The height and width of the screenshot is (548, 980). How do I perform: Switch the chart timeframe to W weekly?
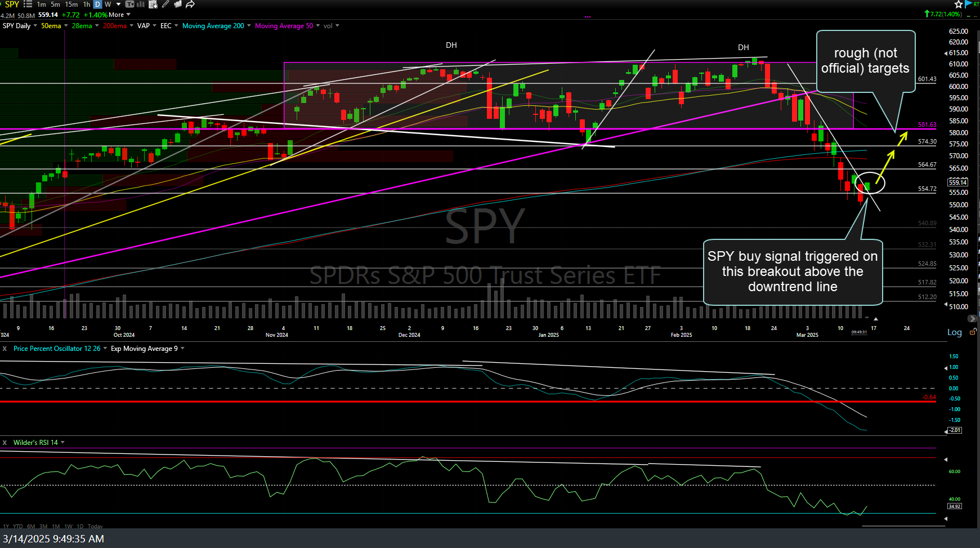108,5
